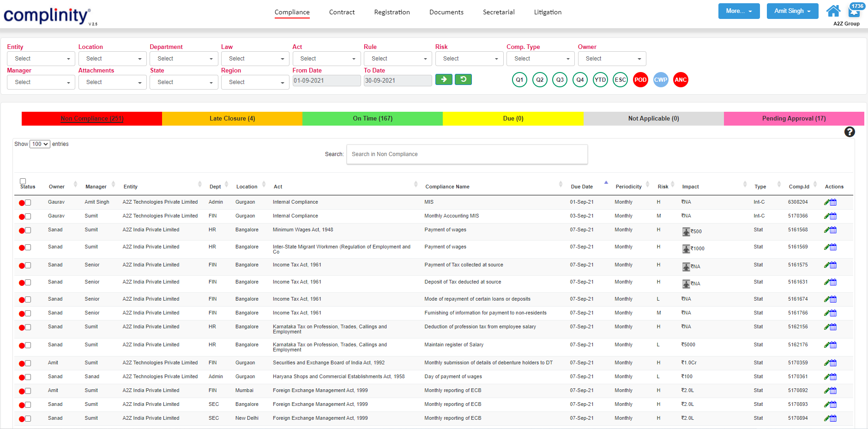This screenshot has width=868, height=429.
Task: Click the reset filters icon
Action: [464, 79]
